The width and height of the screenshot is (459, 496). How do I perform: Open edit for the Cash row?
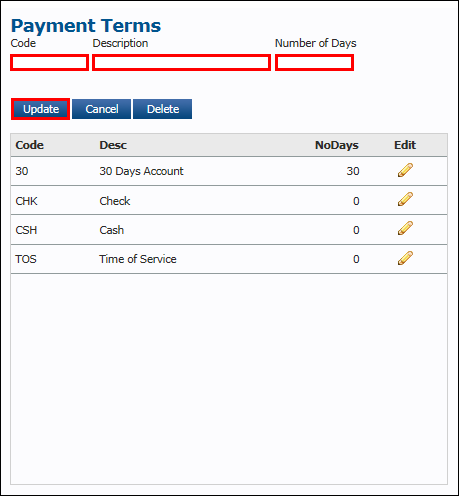pos(405,228)
